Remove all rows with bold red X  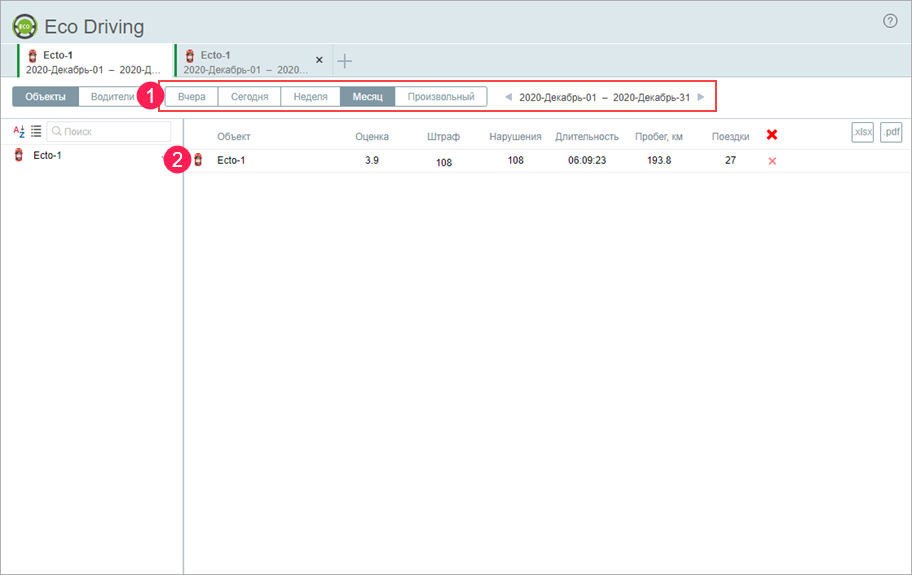(772, 135)
